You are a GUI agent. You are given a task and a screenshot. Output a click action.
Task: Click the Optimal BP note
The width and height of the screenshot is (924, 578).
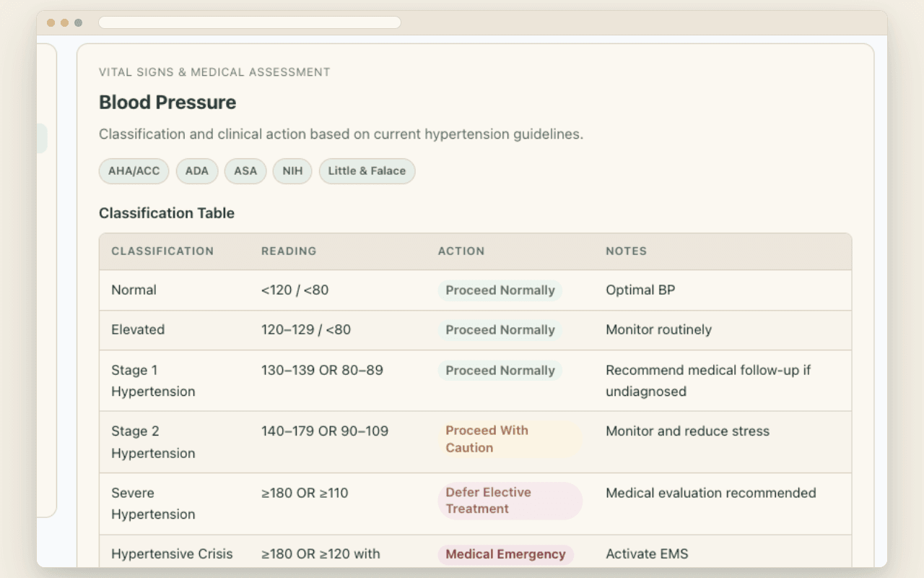pyautogui.click(x=640, y=290)
